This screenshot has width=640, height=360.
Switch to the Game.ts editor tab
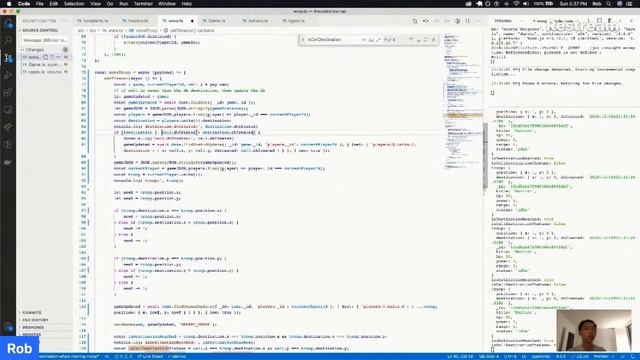(214, 20)
